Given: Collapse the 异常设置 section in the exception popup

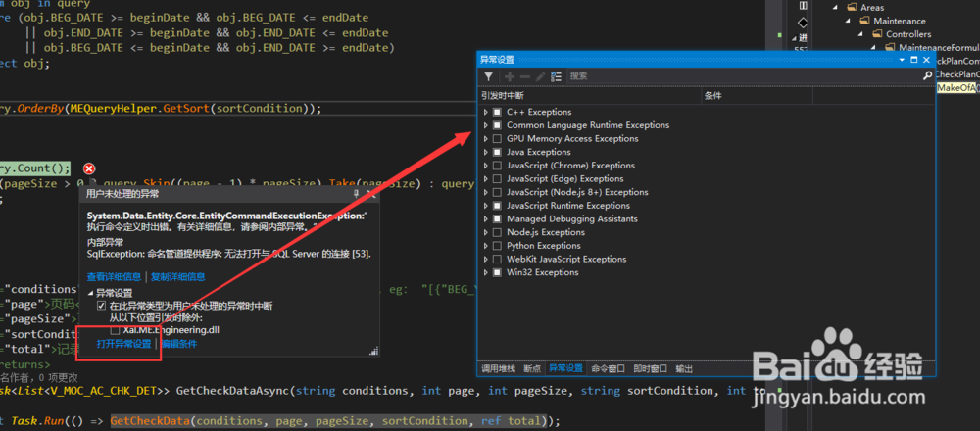Looking at the screenshot, I should (x=91, y=293).
